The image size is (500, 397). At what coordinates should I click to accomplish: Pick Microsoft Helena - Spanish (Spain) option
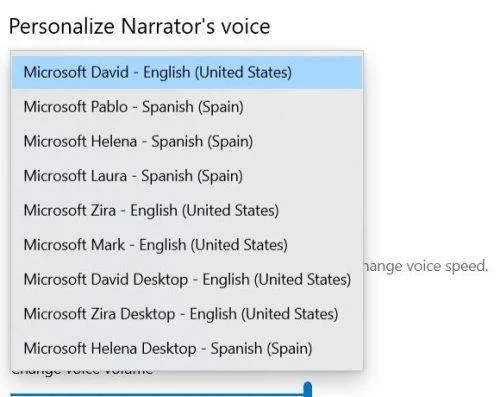tap(187, 141)
